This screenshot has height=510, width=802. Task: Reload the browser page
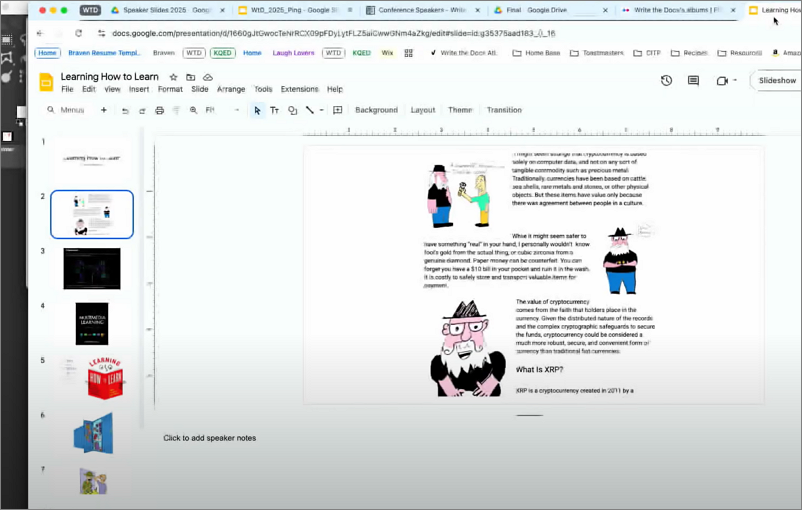click(78, 33)
